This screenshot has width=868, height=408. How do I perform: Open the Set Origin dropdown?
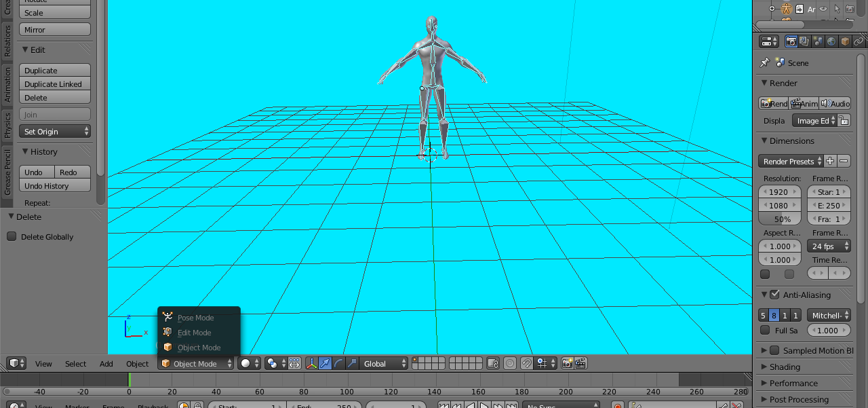pyautogui.click(x=55, y=132)
